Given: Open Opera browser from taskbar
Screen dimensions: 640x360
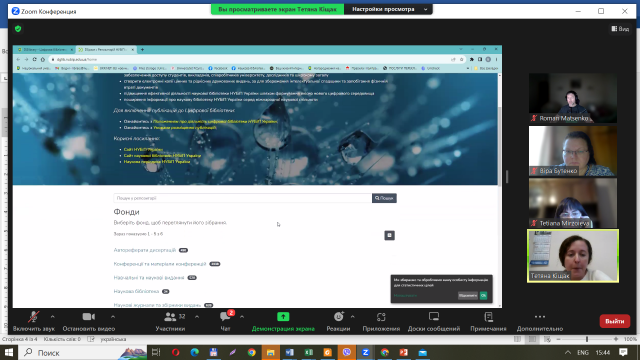Looking at the screenshot, I should tap(176, 352).
